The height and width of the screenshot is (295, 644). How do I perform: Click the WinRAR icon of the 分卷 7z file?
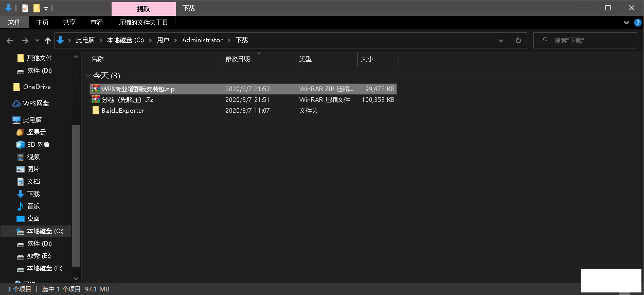95,99
